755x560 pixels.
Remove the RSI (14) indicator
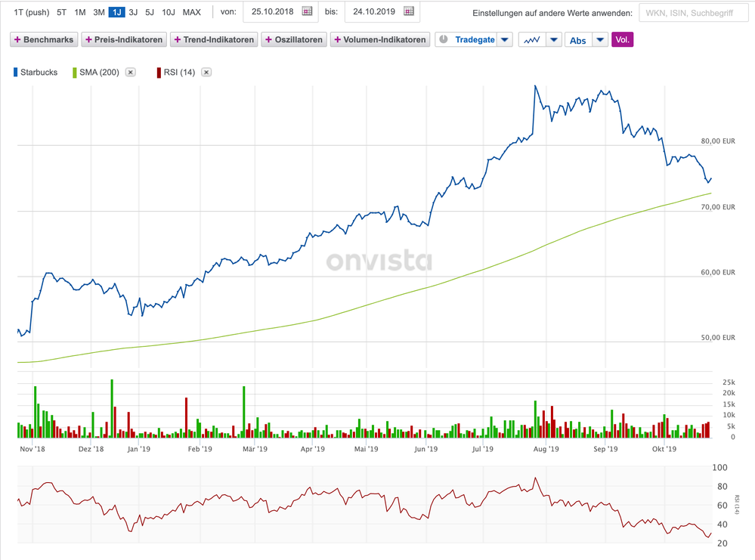pos(206,73)
